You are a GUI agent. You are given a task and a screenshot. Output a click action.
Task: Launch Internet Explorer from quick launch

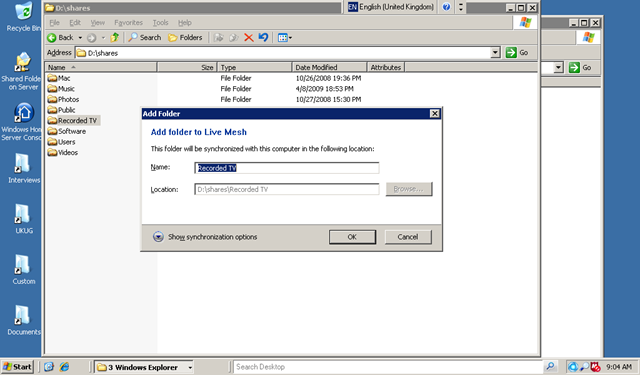(x=64, y=367)
